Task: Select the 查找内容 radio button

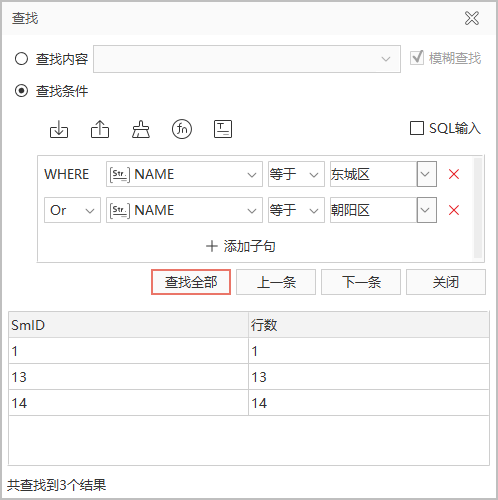Action: (x=21, y=59)
